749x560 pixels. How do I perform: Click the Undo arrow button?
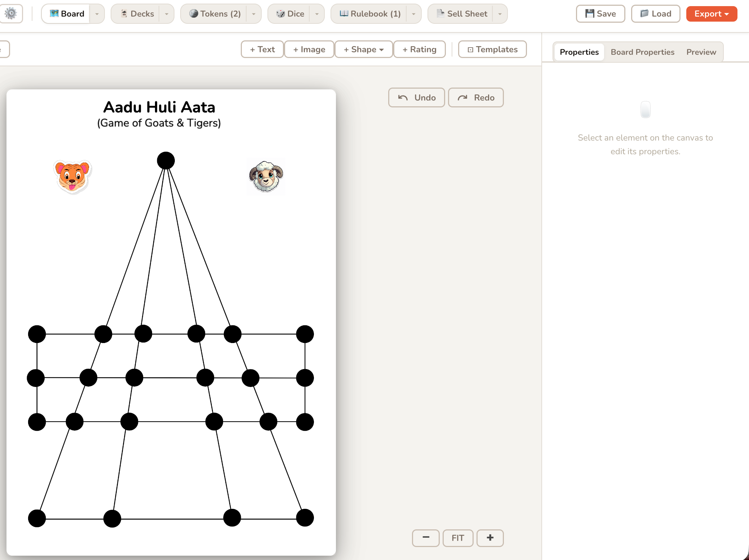point(416,98)
